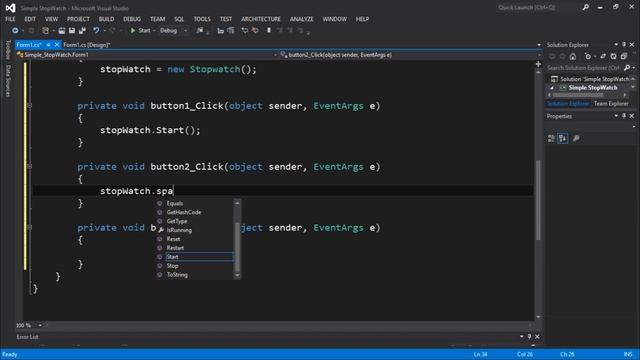The height and width of the screenshot is (360, 640).
Task: Click the Properties Categorized view icon
Action: [551, 138]
